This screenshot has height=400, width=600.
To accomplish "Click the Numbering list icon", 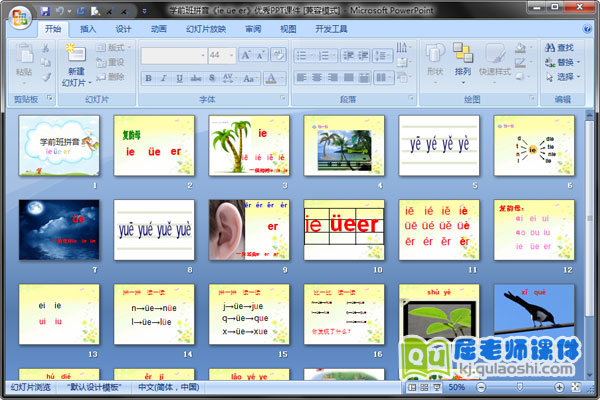I will pos(326,56).
